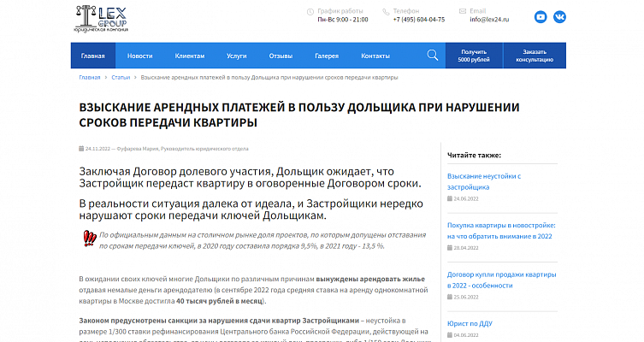Screen dimensions: 644x342
Task: Open the Галерея menu item
Action: (x=327, y=56)
